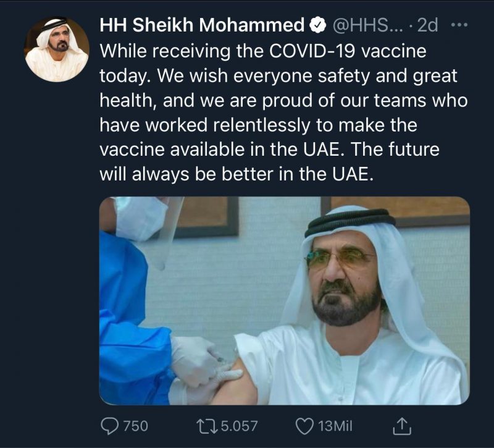The image size is (494, 448).
Task: Click the 750 replies count
Action: click(135, 426)
